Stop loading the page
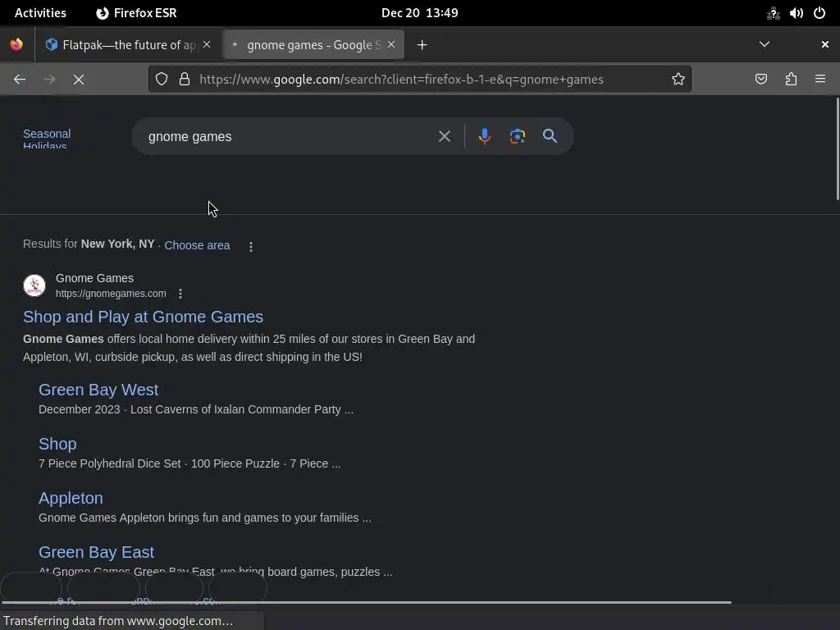The width and height of the screenshot is (840, 630). point(79,80)
